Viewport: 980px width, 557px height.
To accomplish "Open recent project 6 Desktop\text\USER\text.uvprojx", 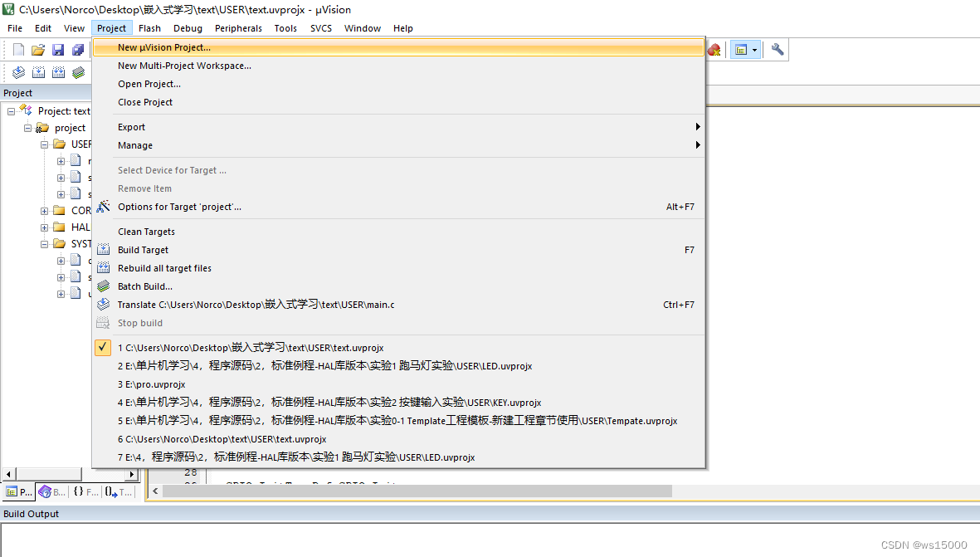I will click(x=399, y=439).
